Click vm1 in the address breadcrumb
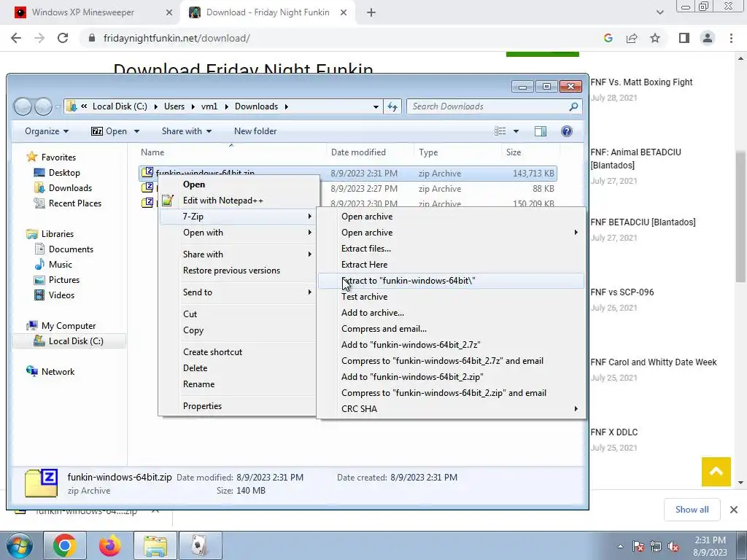 (x=209, y=106)
